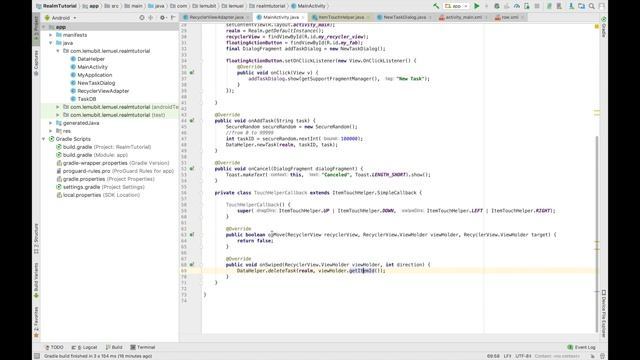The height and width of the screenshot is (360, 640).
Task: Open the Build tool window
Action: click(114, 347)
